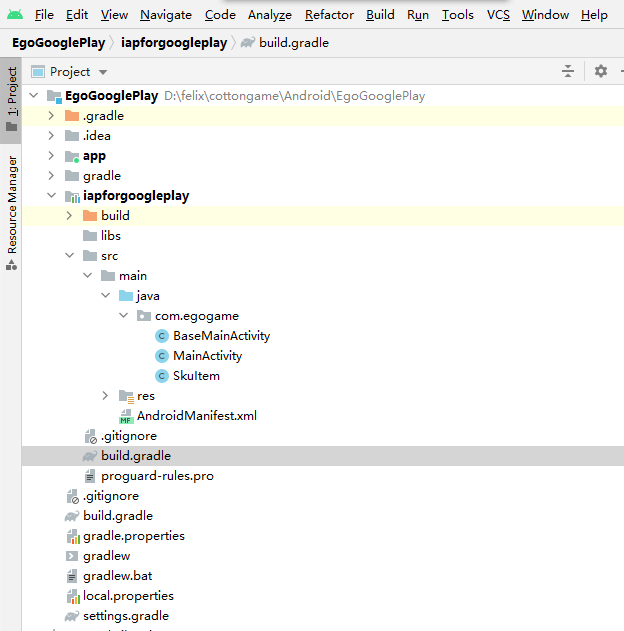Select SkuItem class icon
The image size is (624, 631).
point(162,376)
